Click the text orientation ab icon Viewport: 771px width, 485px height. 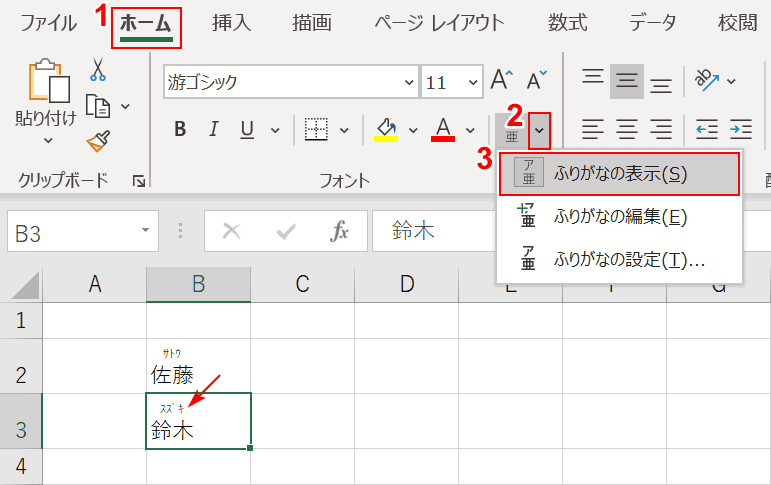[707, 80]
